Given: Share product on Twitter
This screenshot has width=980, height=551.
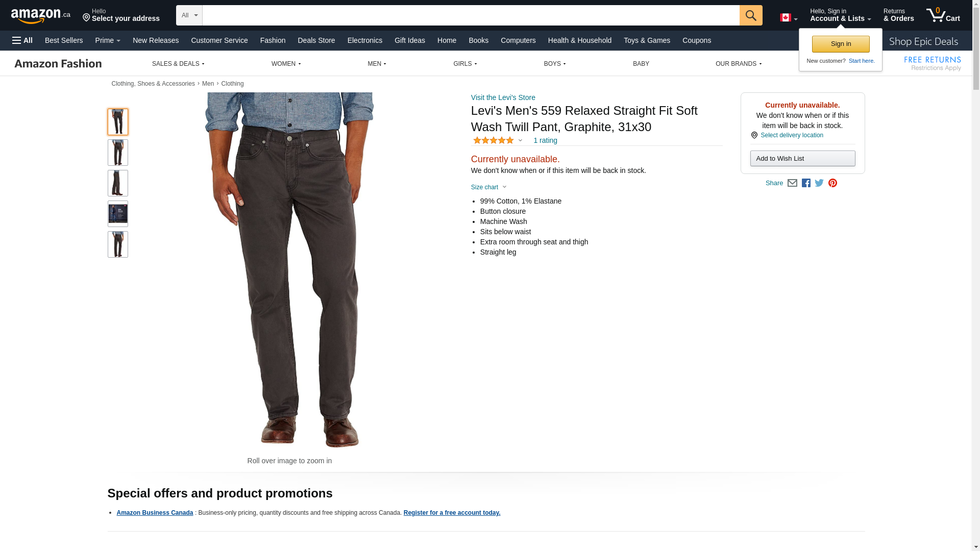Looking at the screenshot, I should pos(819,183).
